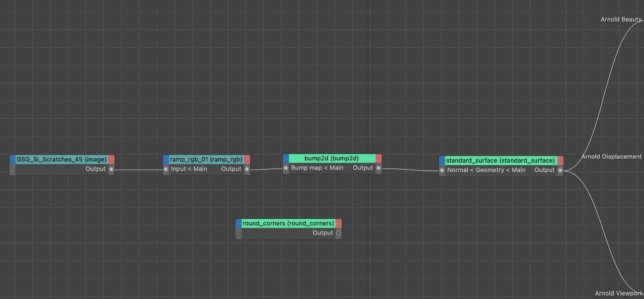Expand the Main group on the bump2d node
The height and width of the screenshot is (299, 644).
point(336,168)
